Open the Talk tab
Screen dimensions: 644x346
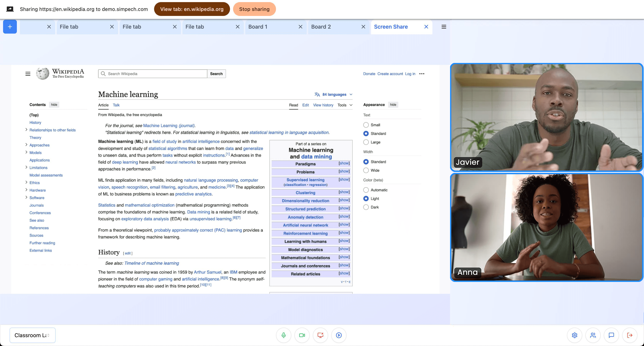(x=116, y=105)
